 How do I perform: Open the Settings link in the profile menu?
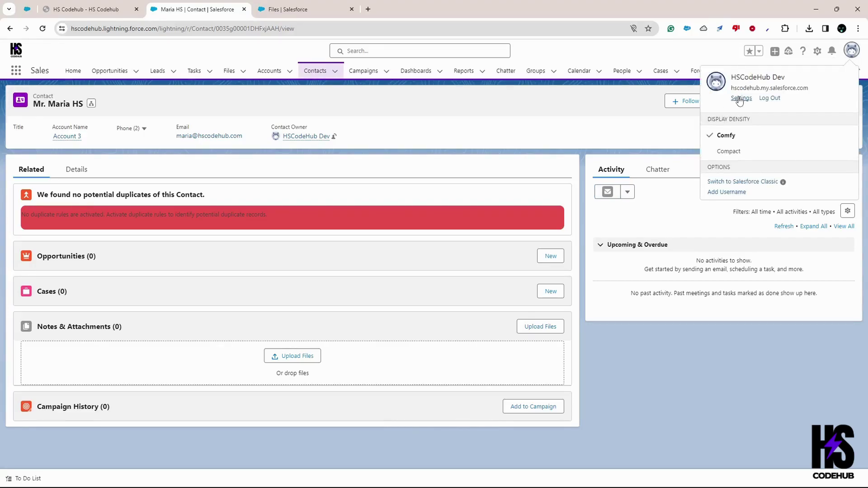[x=741, y=98]
